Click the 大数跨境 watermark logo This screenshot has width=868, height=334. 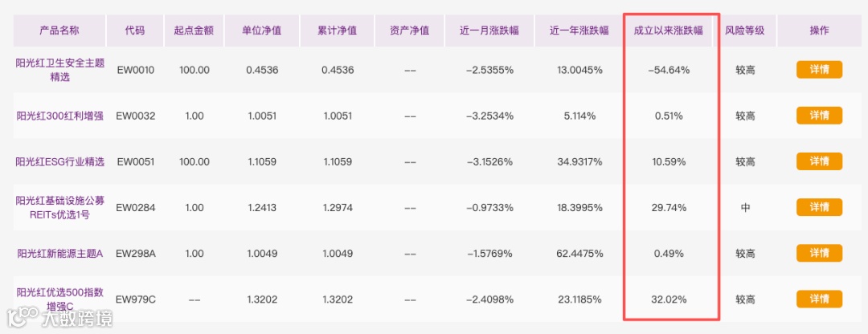pyautogui.click(x=59, y=319)
